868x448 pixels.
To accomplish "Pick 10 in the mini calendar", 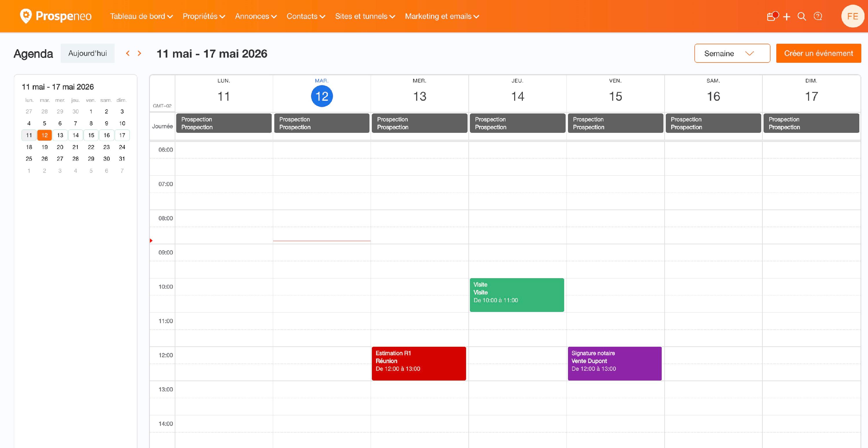I will pos(122,123).
